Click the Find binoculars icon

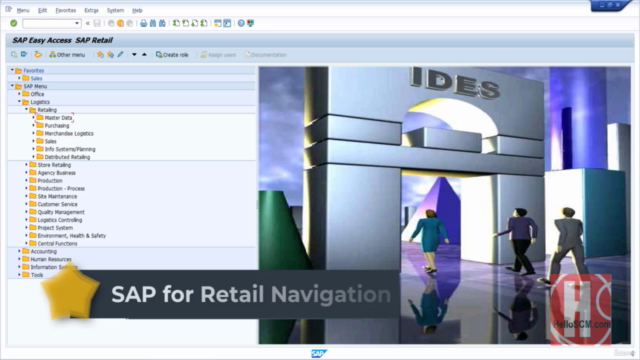153,23
